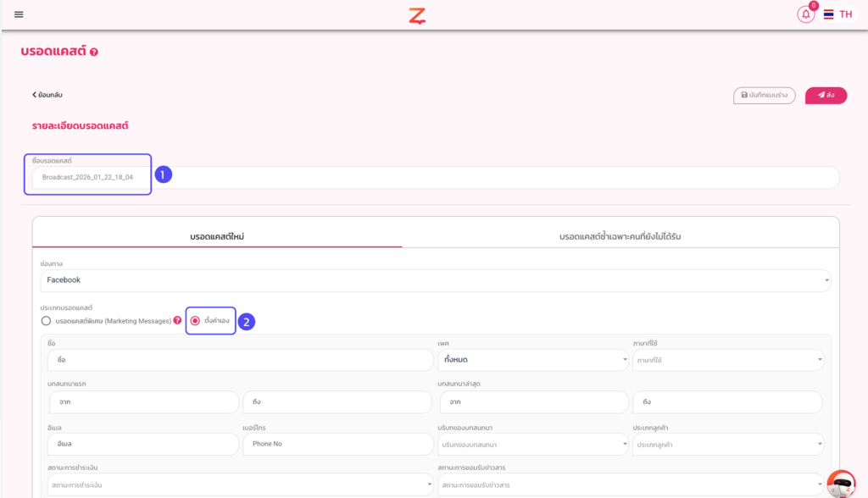Select the ตั้งค่าเอง radio option
The width and height of the screenshot is (868, 498).
196,321
